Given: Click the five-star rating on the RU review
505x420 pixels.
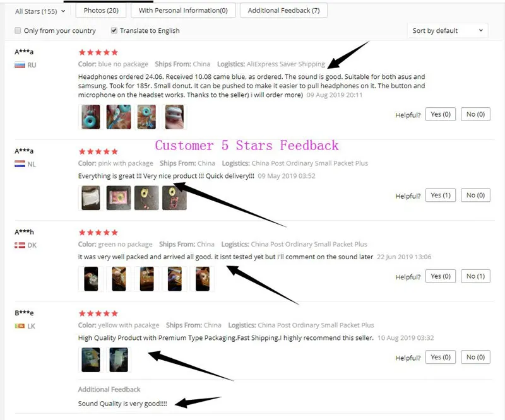Looking at the screenshot, I should click(x=98, y=52).
